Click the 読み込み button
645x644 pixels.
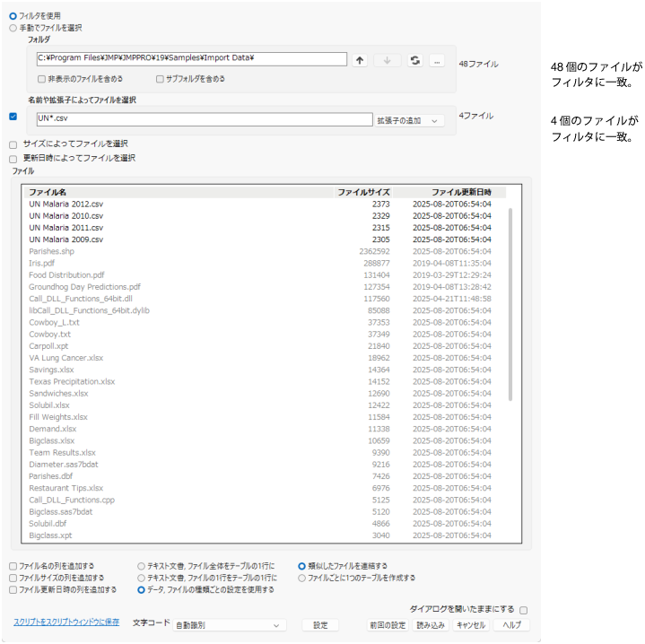click(x=431, y=625)
